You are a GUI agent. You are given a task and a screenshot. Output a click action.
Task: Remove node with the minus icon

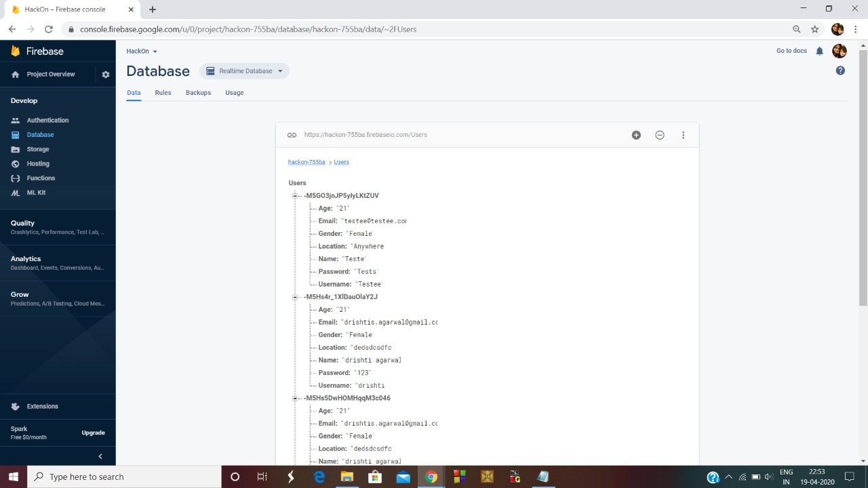coord(660,135)
